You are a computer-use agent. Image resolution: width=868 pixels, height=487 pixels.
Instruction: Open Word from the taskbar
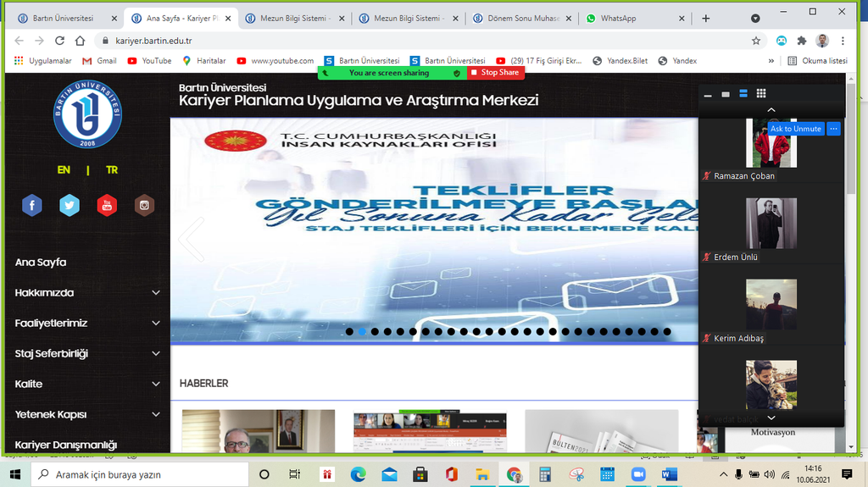pyautogui.click(x=670, y=474)
